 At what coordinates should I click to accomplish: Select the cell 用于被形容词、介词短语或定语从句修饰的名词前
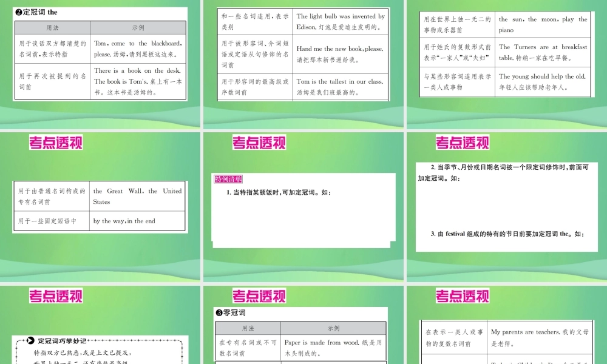click(x=255, y=54)
